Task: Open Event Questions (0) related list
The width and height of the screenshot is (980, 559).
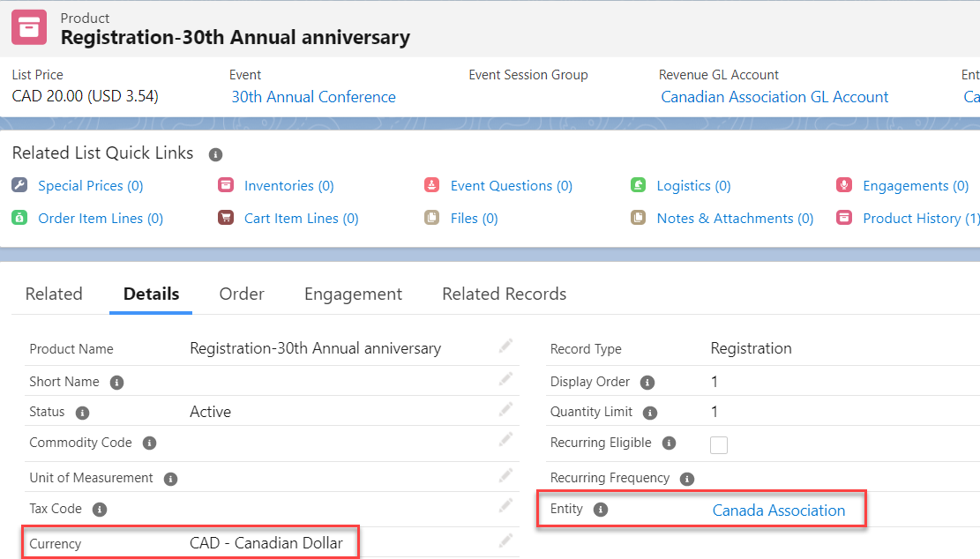Action: (511, 186)
